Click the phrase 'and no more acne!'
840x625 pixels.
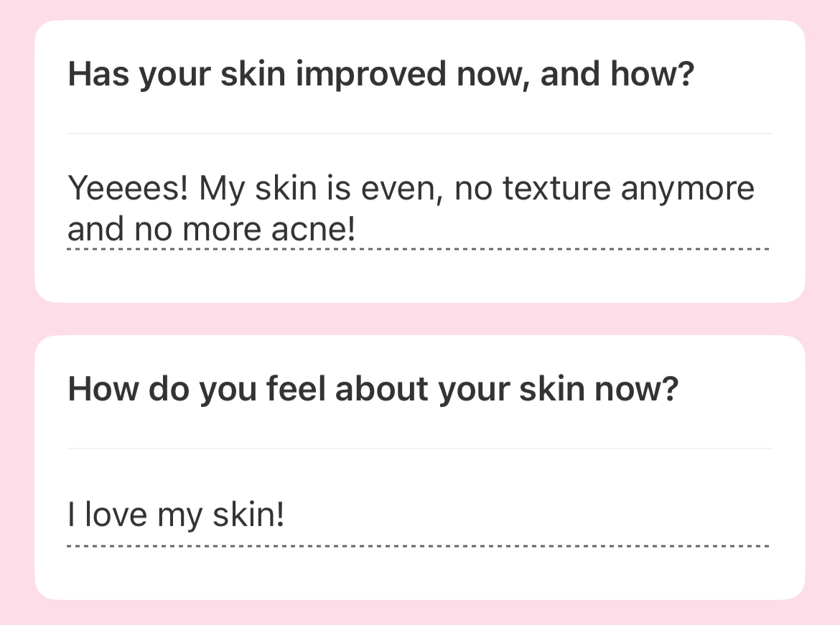tap(211, 230)
